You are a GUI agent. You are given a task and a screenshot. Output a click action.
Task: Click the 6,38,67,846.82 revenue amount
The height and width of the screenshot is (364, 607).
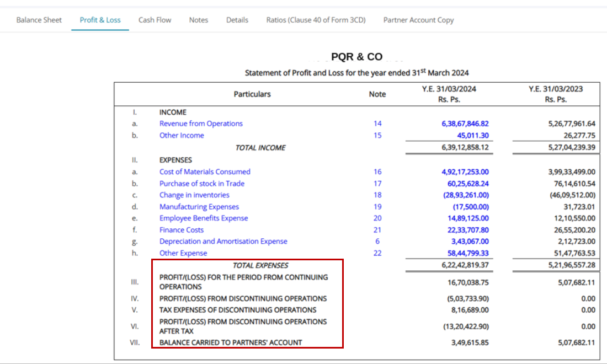465,124
